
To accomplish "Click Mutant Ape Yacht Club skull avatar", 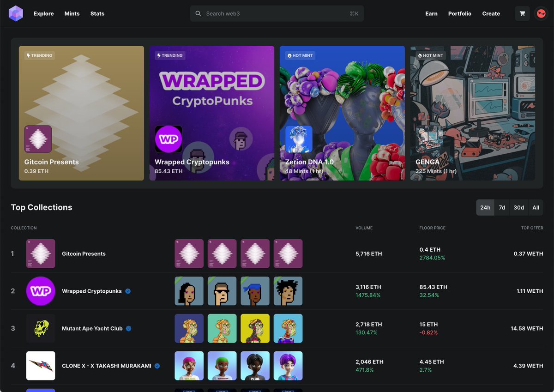I will point(41,328).
